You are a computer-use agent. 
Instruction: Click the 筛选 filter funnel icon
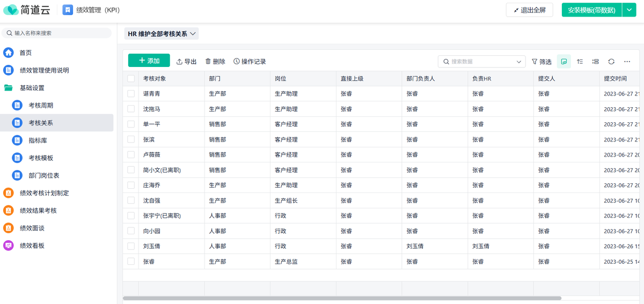pyautogui.click(x=535, y=62)
